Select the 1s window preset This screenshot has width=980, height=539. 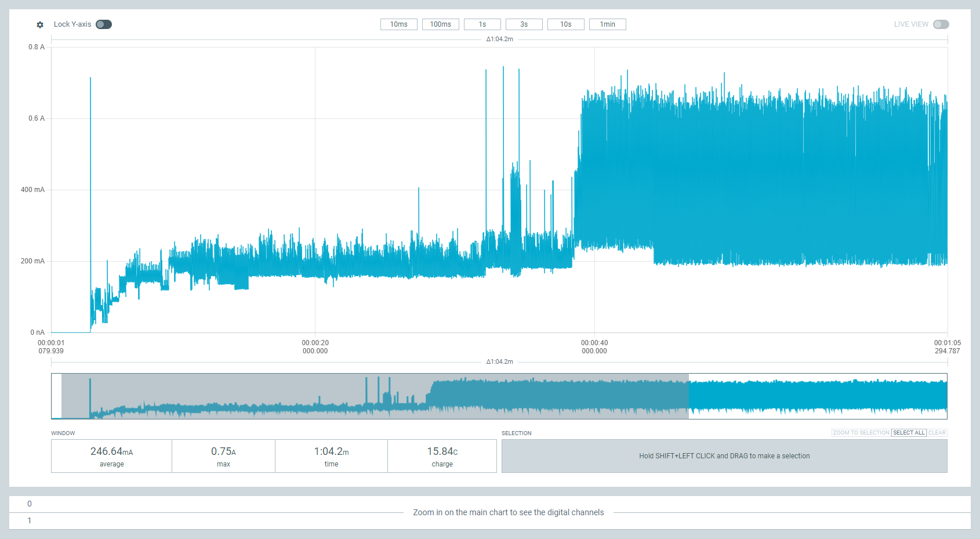[x=482, y=24]
